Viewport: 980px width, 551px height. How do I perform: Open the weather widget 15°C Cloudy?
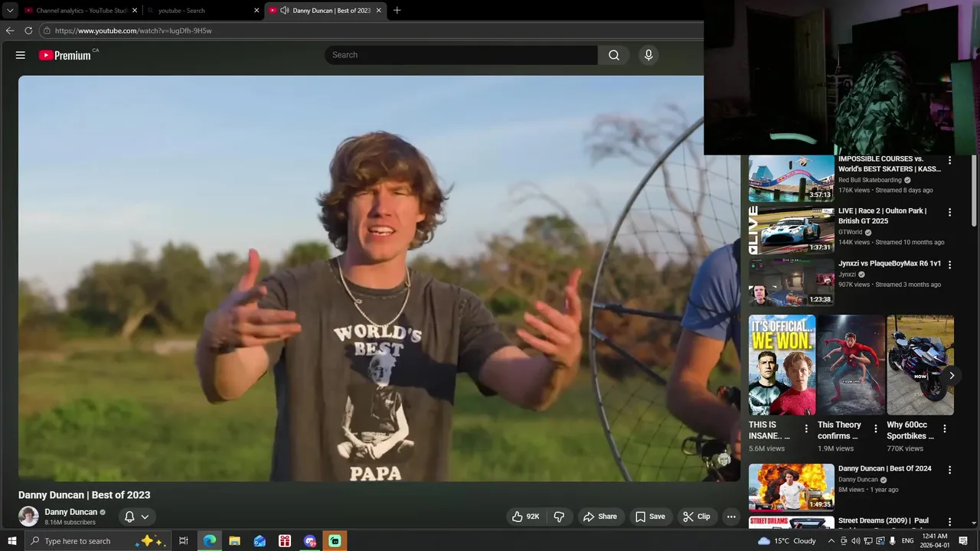pos(787,541)
